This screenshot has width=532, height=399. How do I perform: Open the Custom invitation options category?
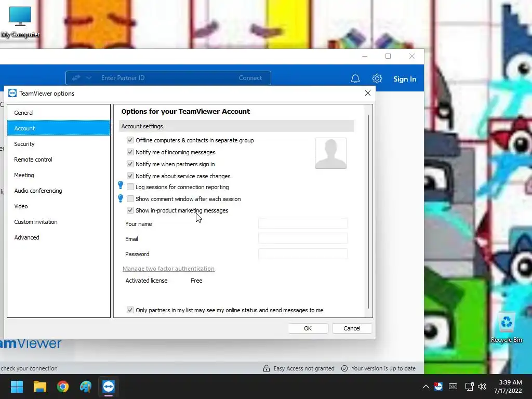coord(59,222)
